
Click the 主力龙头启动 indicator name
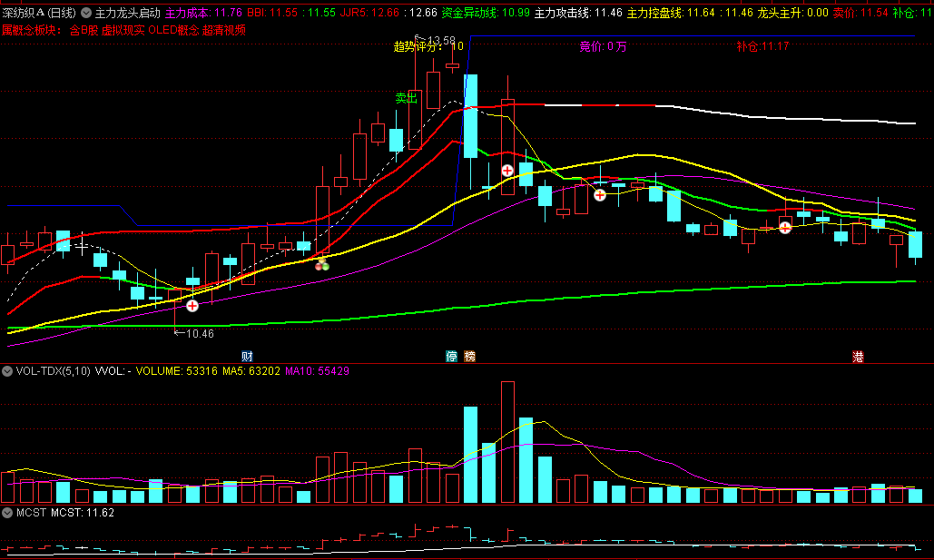click(127, 13)
